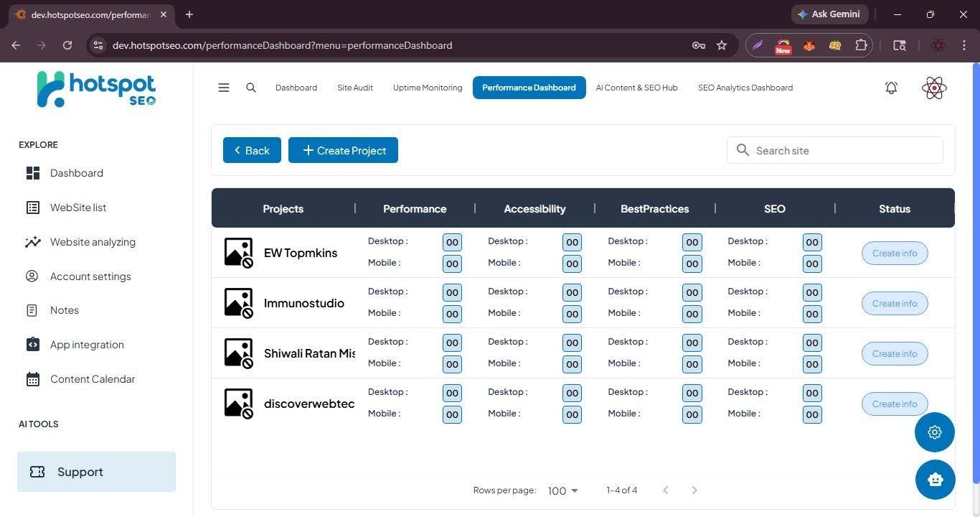Click the Support sidebar button
This screenshot has height=517, width=980.
(x=96, y=472)
